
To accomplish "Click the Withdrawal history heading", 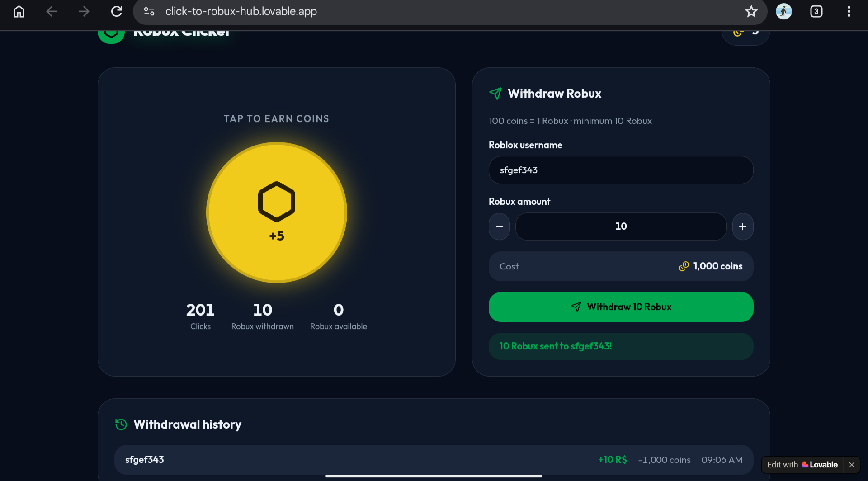I will 188,424.
